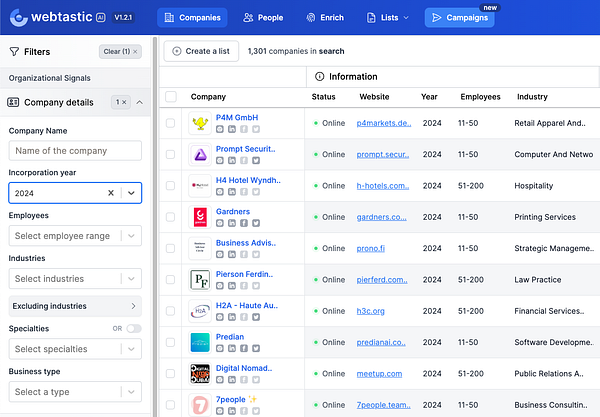Screen dimensions: 600x417
Task: Toggle the Specialties OR switch
Action: point(133,328)
